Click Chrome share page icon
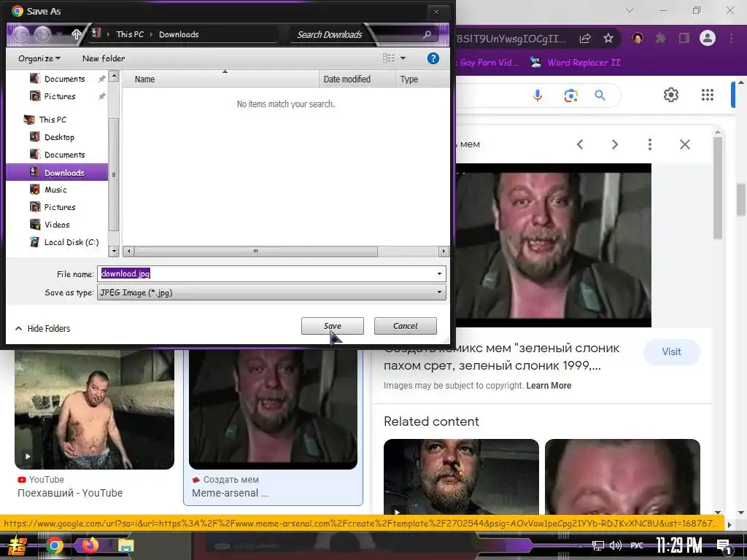 pos(585,39)
